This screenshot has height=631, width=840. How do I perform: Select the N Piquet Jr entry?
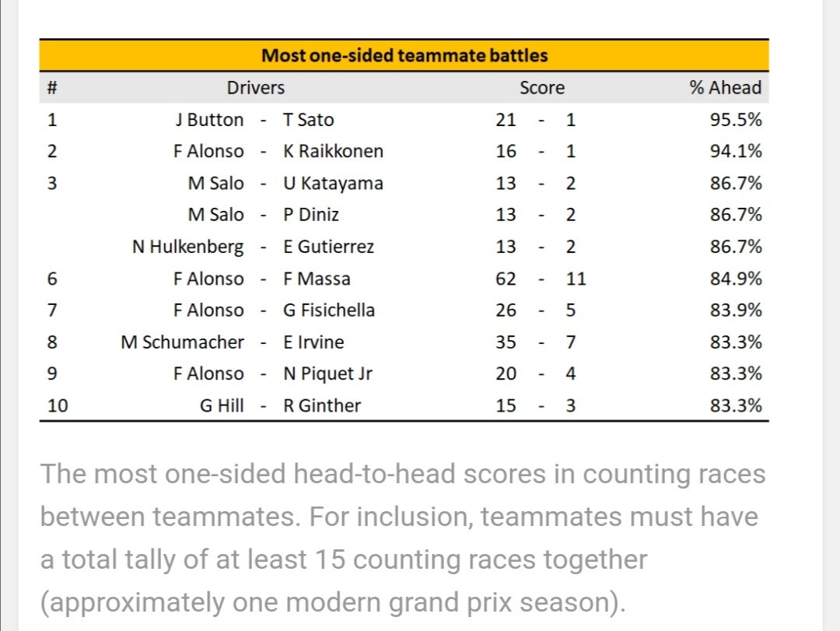327,373
